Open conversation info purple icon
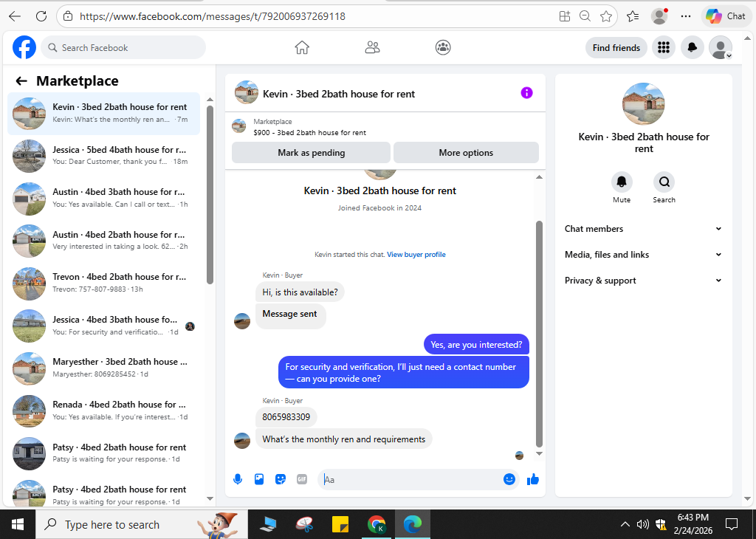 (526, 92)
